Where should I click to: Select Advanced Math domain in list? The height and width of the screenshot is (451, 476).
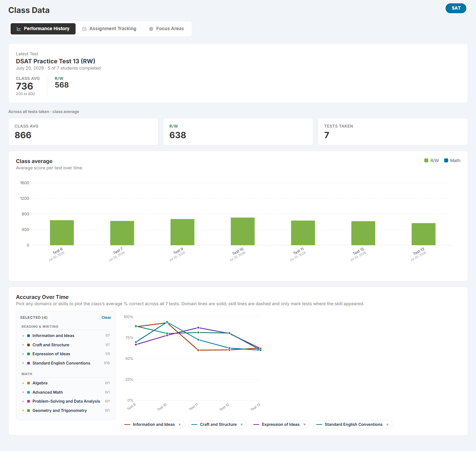66,392
